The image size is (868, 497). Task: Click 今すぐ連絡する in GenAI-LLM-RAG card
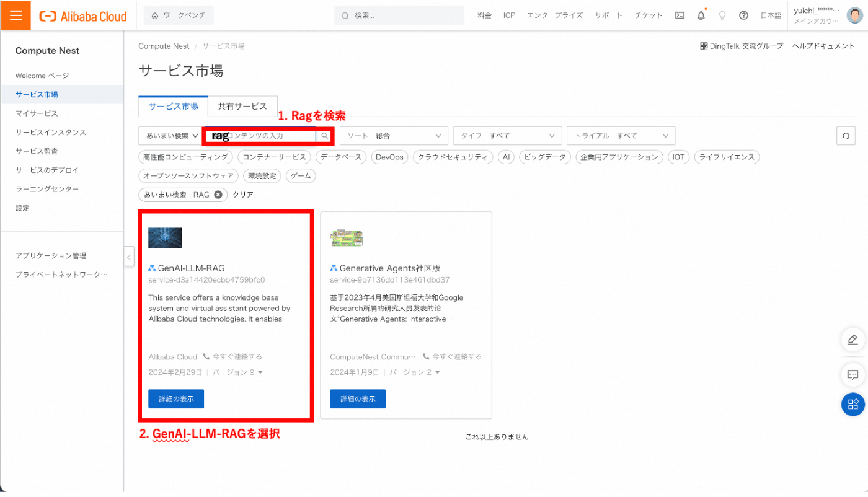click(237, 357)
